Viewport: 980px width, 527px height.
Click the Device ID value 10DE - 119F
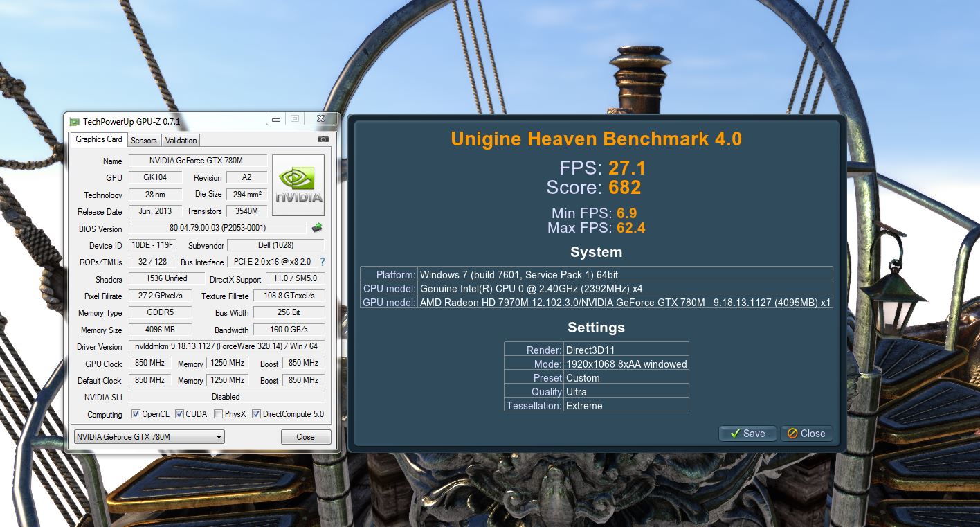[152, 245]
